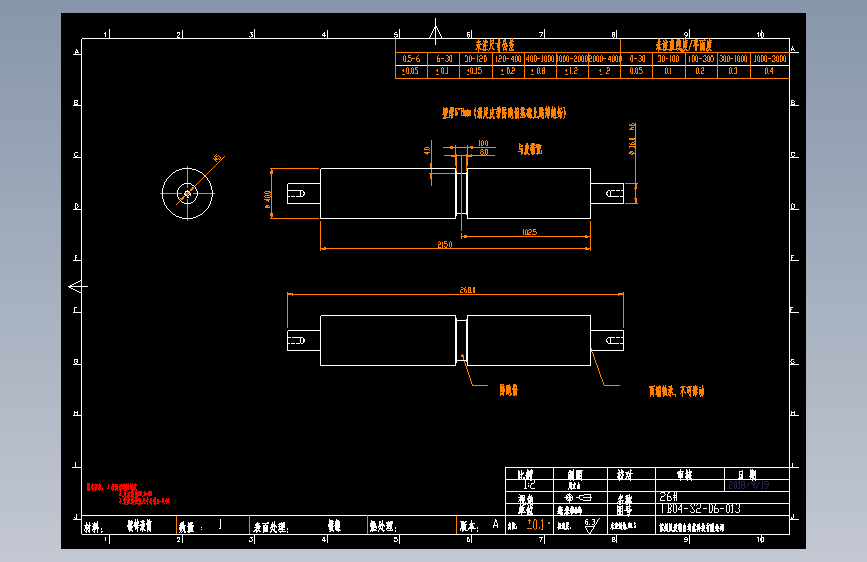The height and width of the screenshot is (562, 867).
Task: Click the 30-120 range cell
Action: pyautogui.click(x=476, y=59)
